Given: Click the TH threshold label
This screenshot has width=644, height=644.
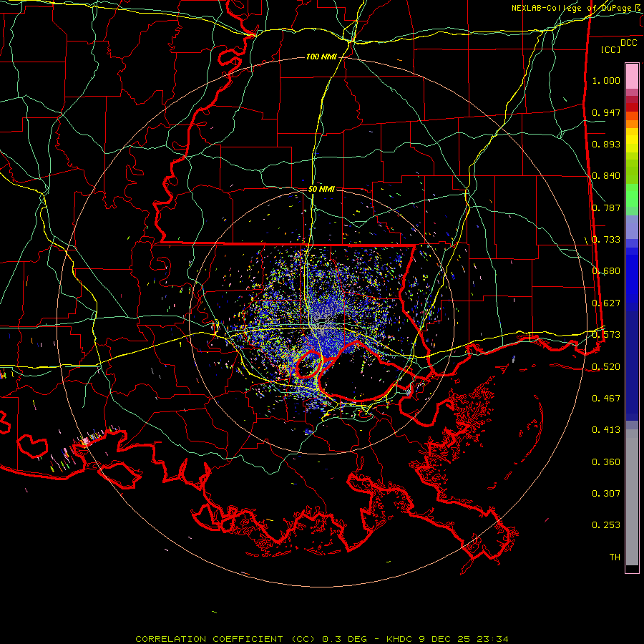Looking at the screenshot, I should point(615,557).
